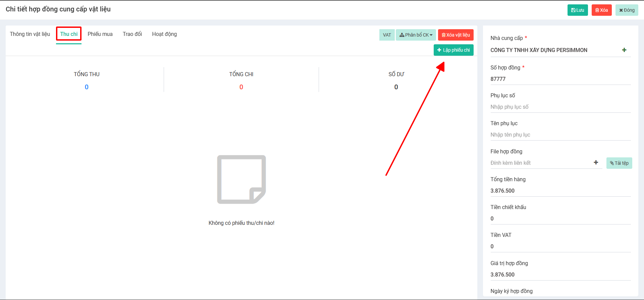
Task: Create a payment slip with Lập phiếu chi
Action: [x=453, y=50]
